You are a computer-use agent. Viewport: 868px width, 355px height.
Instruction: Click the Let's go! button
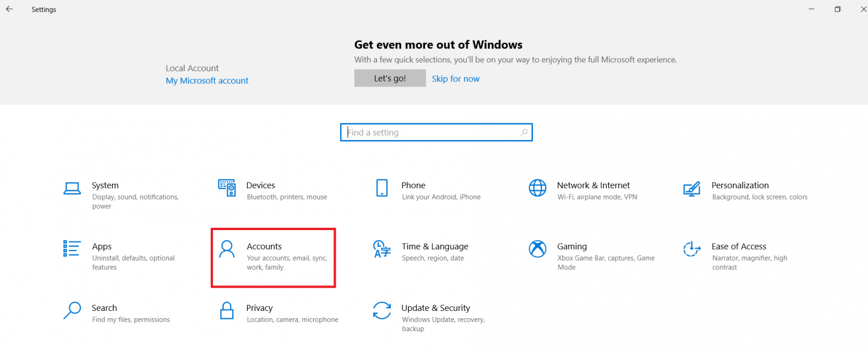(389, 78)
